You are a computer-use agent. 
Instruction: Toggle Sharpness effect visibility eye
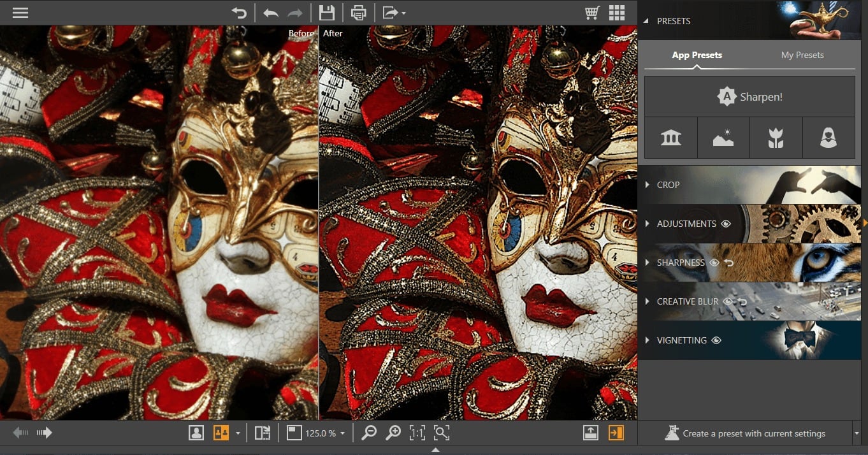(714, 263)
